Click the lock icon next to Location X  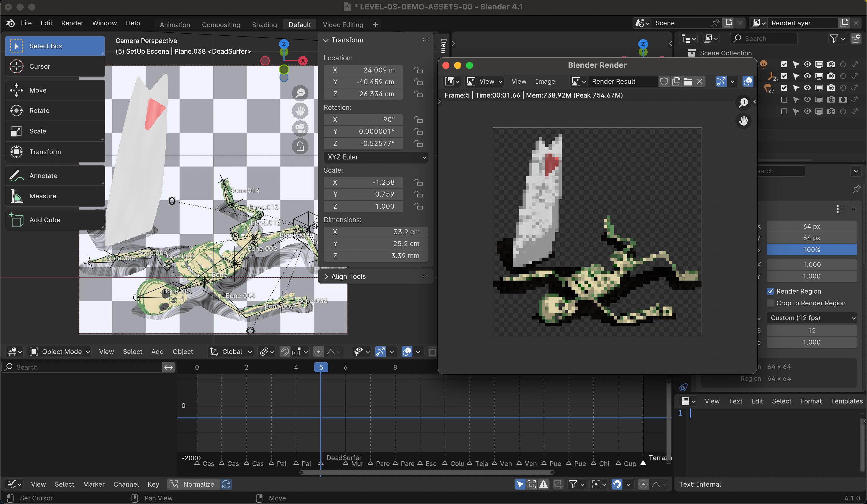(418, 70)
